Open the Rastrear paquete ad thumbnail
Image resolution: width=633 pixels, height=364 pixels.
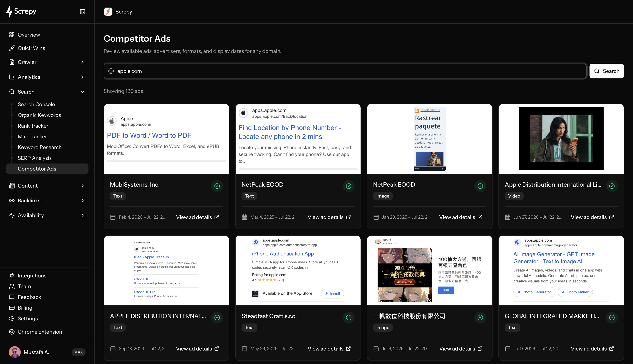coord(429,139)
